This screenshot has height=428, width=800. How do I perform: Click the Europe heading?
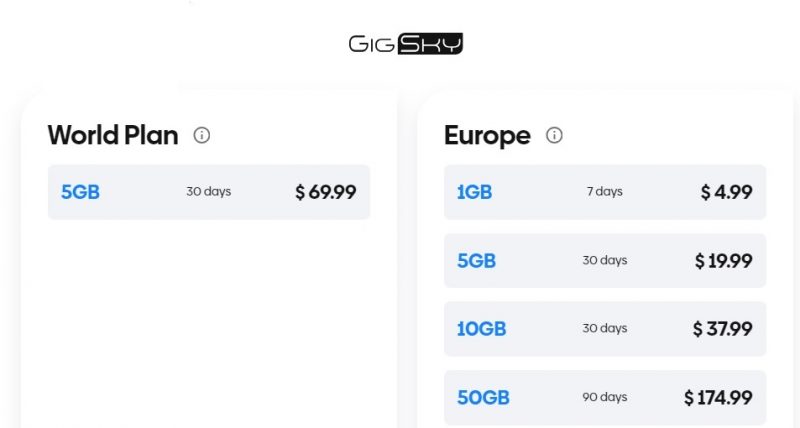(487, 136)
